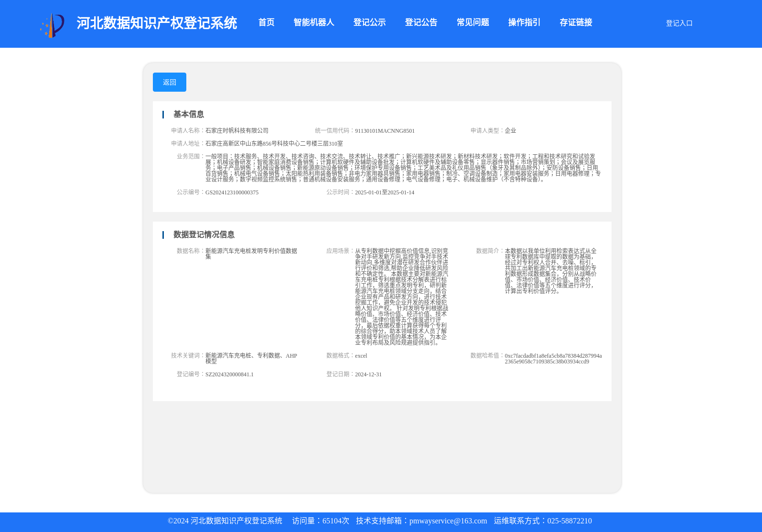Viewport: 762px width, 532px height.
Task: Open 存证链接 in navigation
Action: (576, 22)
